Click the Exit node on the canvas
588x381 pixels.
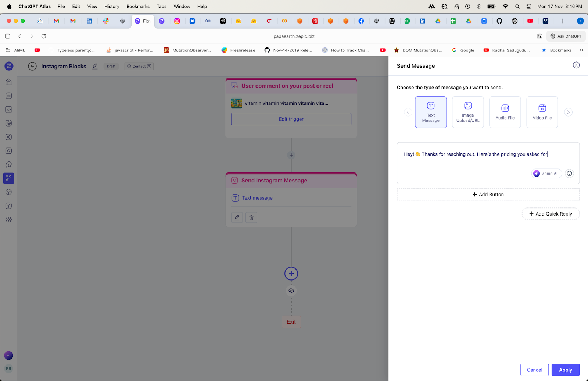coord(291,322)
